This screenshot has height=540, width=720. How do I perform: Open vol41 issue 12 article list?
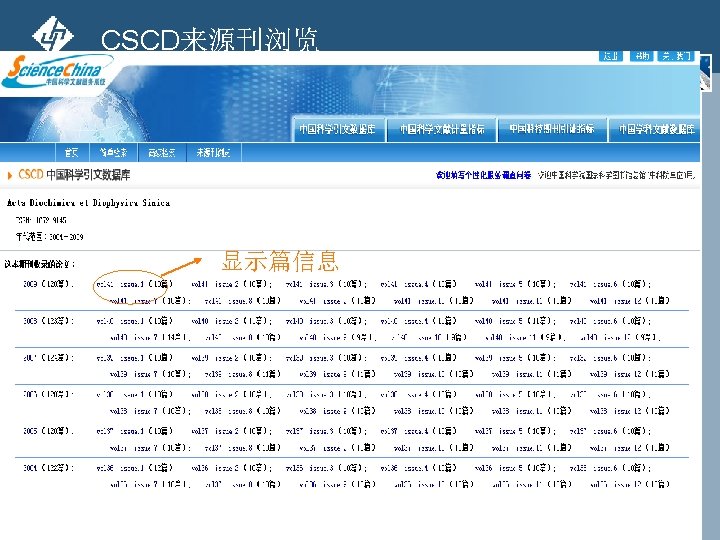tap(630, 301)
